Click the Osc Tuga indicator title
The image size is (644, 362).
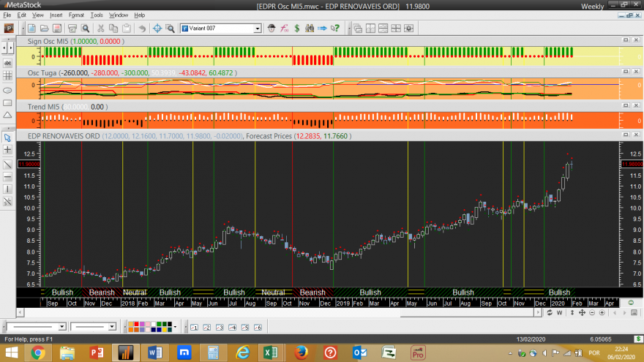pos(42,73)
